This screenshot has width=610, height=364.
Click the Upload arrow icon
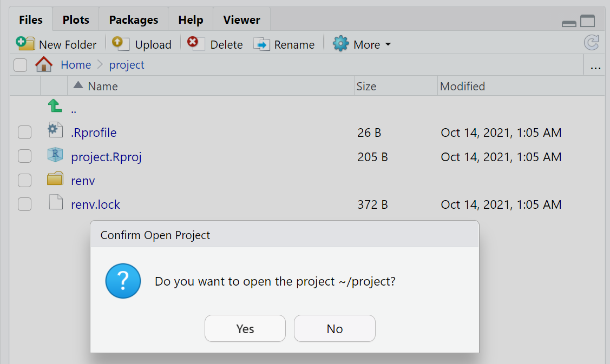pos(121,44)
